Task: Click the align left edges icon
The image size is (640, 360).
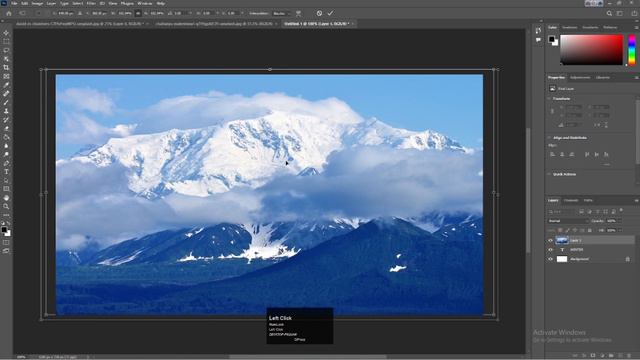Action: pyautogui.click(x=552, y=154)
